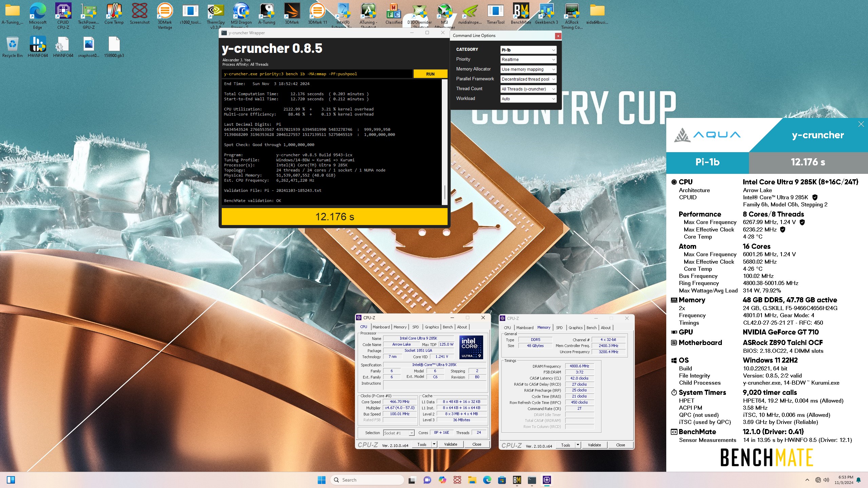Open the MSI Dragon Power desktop icon
868x488 pixels.
point(241,16)
